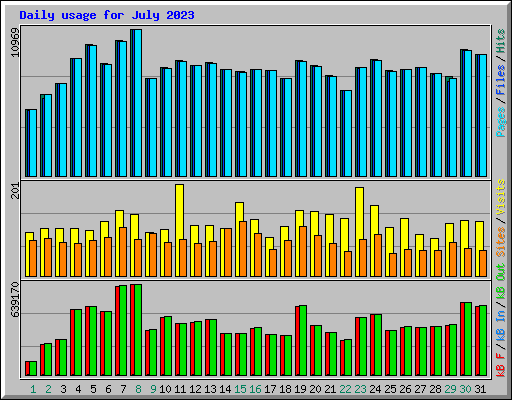Click day label 23 on x-axis
The image size is (512, 400).
coord(360,389)
